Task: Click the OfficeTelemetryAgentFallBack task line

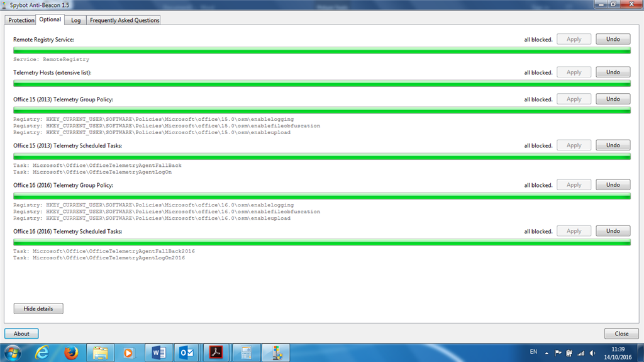Action: click(97, 166)
